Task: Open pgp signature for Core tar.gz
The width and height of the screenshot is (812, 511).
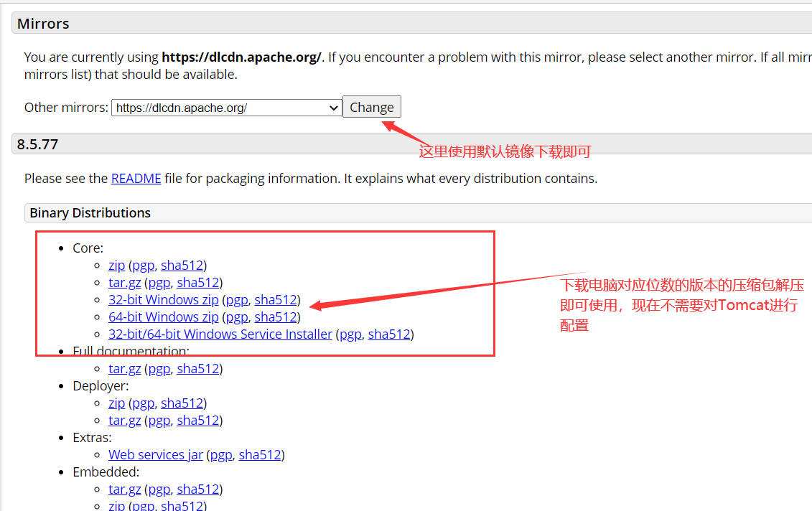Action: point(159,283)
